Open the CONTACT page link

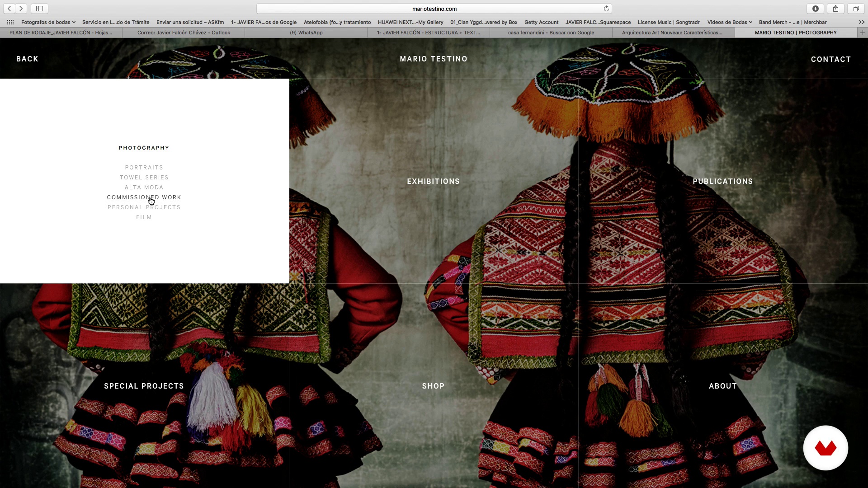831,59
